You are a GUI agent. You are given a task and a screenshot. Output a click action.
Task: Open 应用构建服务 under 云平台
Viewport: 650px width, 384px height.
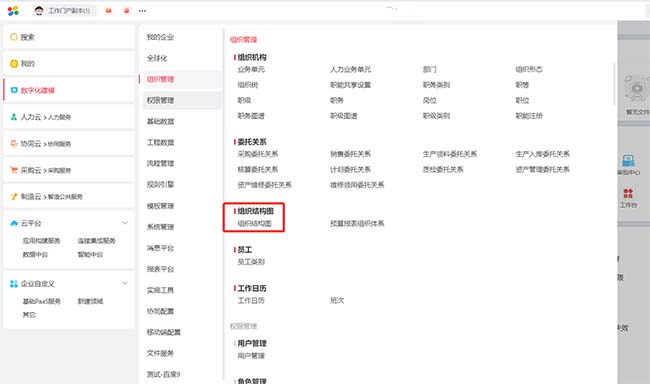pos(41,241)
